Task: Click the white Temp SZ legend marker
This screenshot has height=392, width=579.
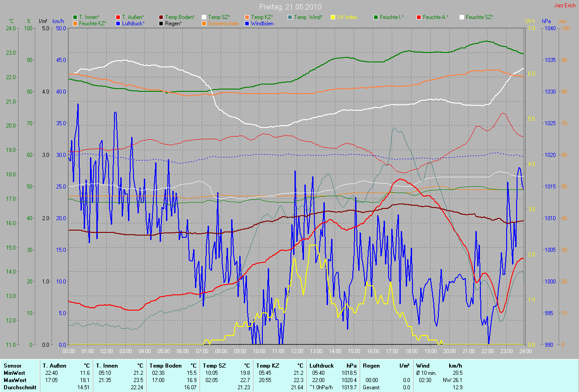Action: coord(204,17)
